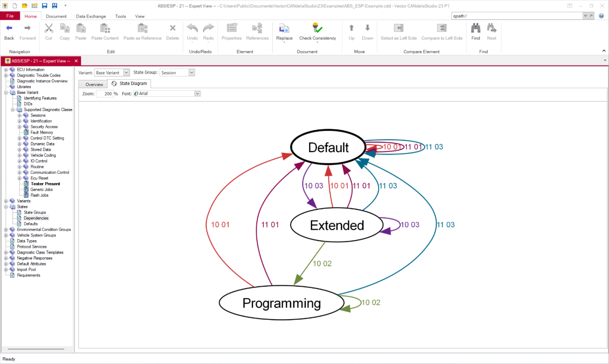
Task: Switch to the Data Exchange ribbon tab
Action: 91,16
